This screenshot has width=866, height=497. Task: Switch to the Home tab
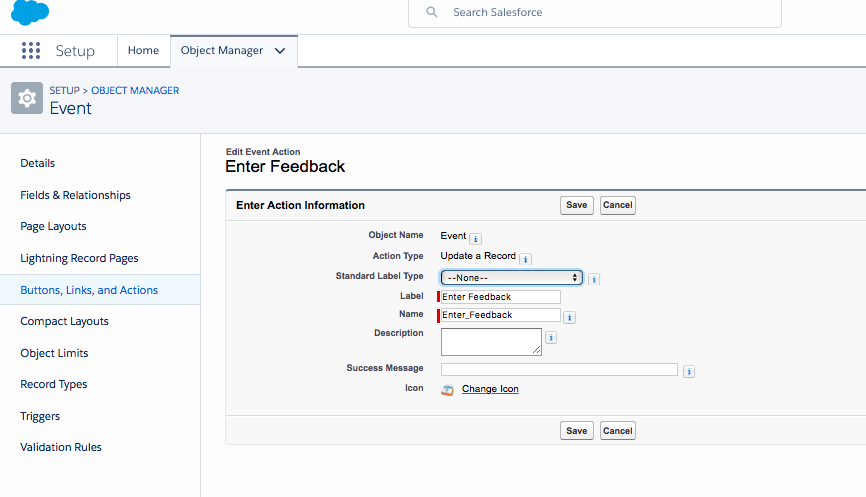tap(143, 50)
